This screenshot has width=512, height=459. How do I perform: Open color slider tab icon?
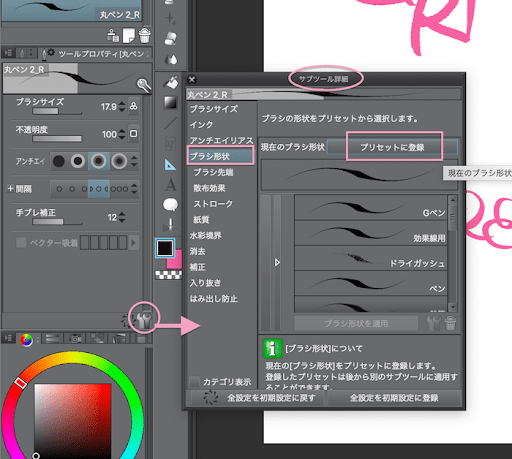(54, 339)
